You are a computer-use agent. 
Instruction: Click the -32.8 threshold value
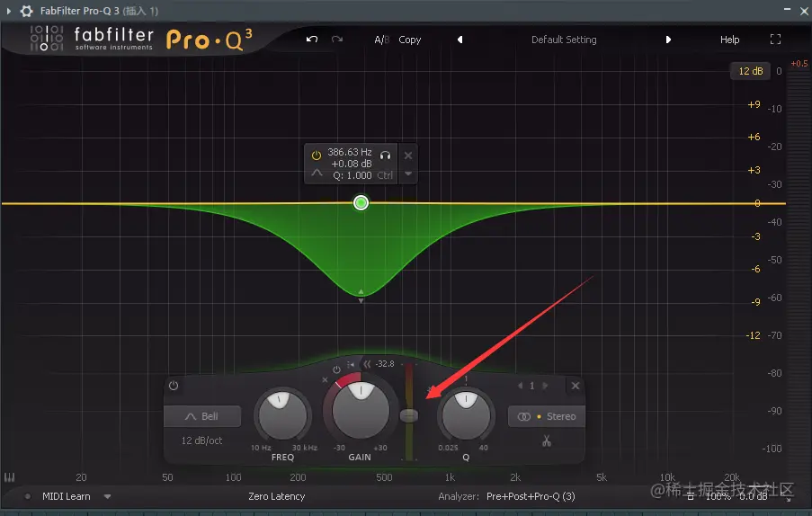coord(385,364)
